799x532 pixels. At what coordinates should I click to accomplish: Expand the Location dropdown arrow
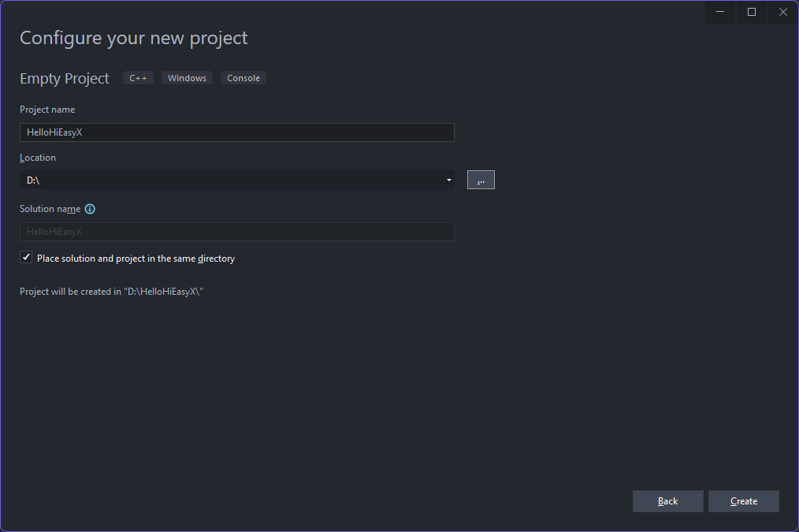click(x=449, y=180)
